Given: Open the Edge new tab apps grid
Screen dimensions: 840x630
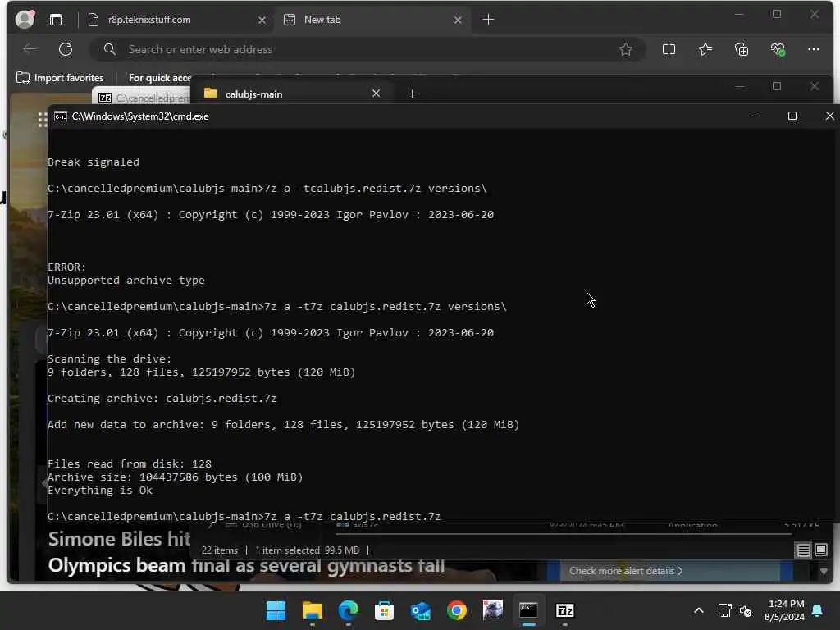Looking at the screenshot, I should pyautogui.click(x=42, y=120).
